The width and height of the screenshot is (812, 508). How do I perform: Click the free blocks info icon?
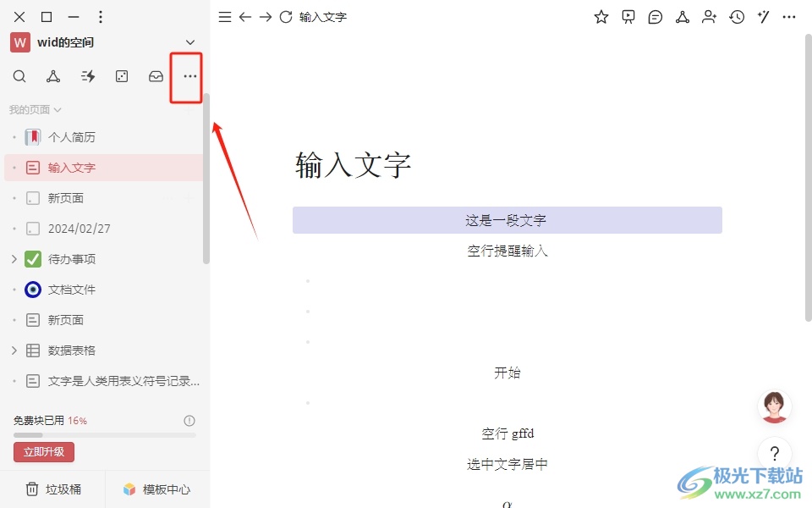click(189, 421)
